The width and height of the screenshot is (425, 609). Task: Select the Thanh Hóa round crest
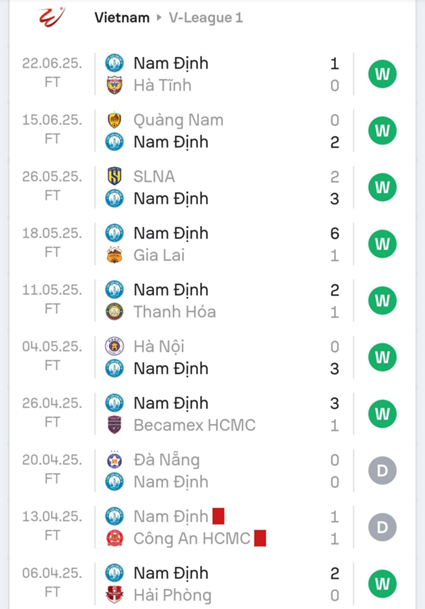click(115, 311)
